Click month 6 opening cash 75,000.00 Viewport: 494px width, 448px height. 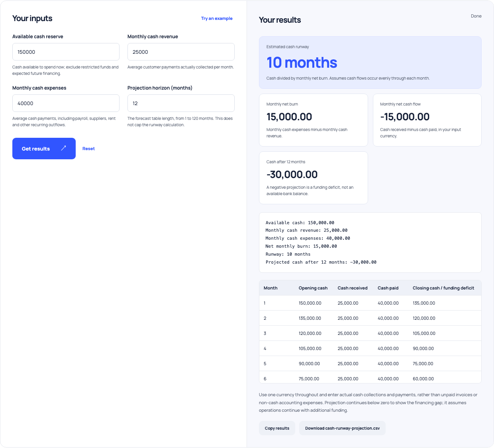tap(309, 379)
